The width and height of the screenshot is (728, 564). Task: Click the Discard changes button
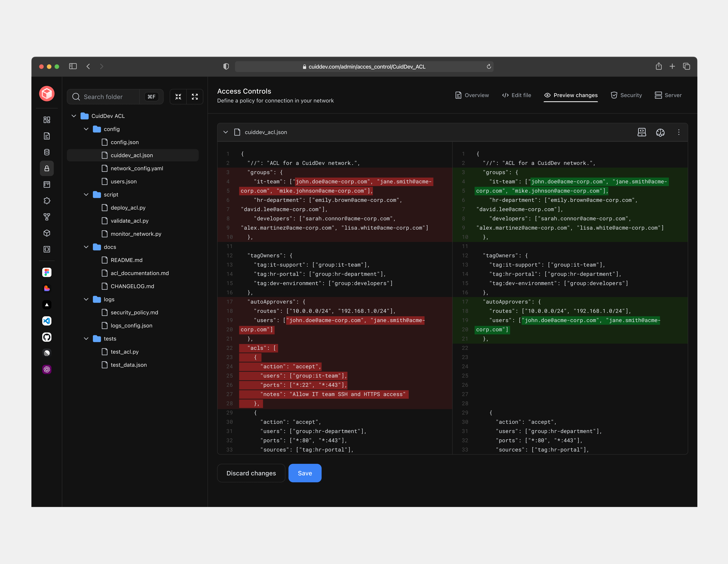[251, 473]
